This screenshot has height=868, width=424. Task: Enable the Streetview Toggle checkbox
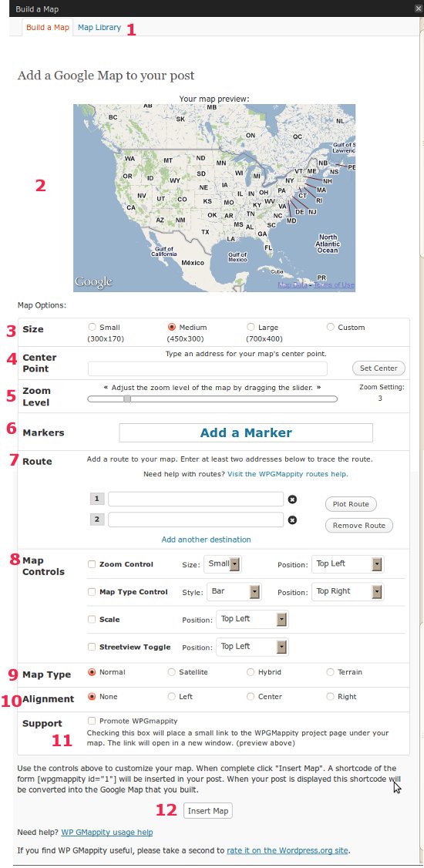92,647
